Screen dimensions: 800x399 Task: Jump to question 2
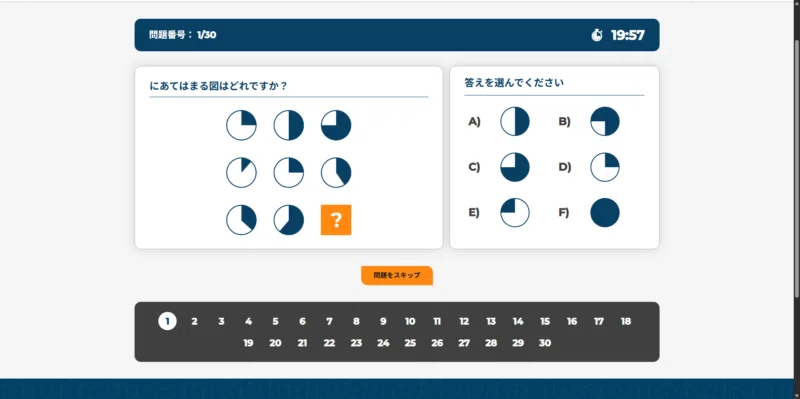(194, 321)
